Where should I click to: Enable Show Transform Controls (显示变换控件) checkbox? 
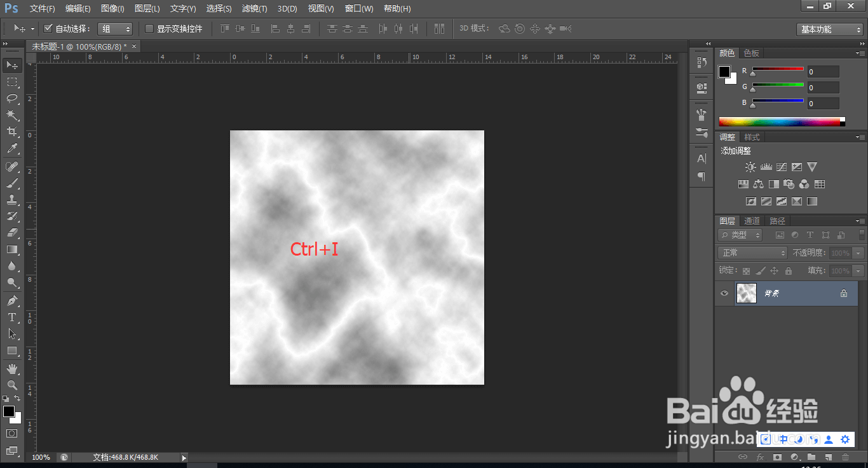pyautogui.click(x=149, y=29)
